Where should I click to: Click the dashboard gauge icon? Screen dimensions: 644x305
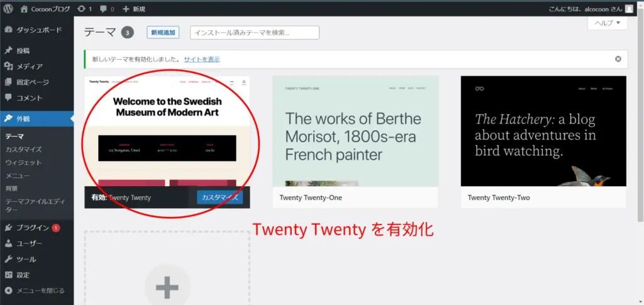click(x=8, y=30)
